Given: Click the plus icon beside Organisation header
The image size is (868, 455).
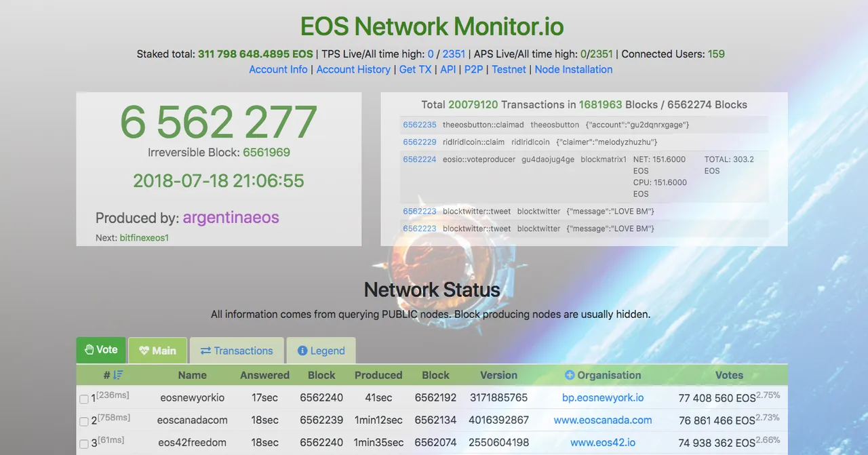Looking at the screenshot, I should tap(570, 375).
